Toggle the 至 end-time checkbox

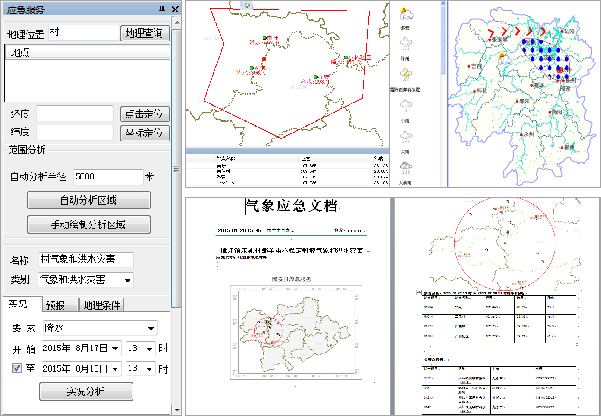[x=16, y=368]
